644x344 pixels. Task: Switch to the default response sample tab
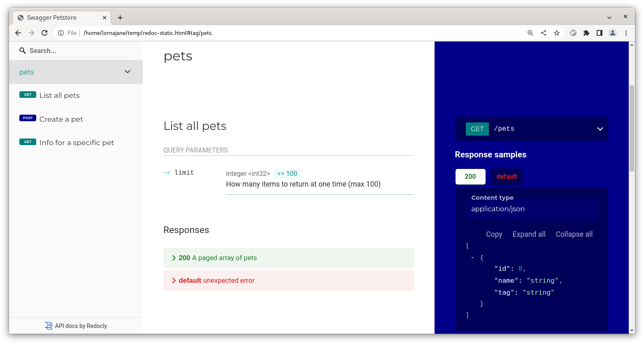click(x=506, y=177)
